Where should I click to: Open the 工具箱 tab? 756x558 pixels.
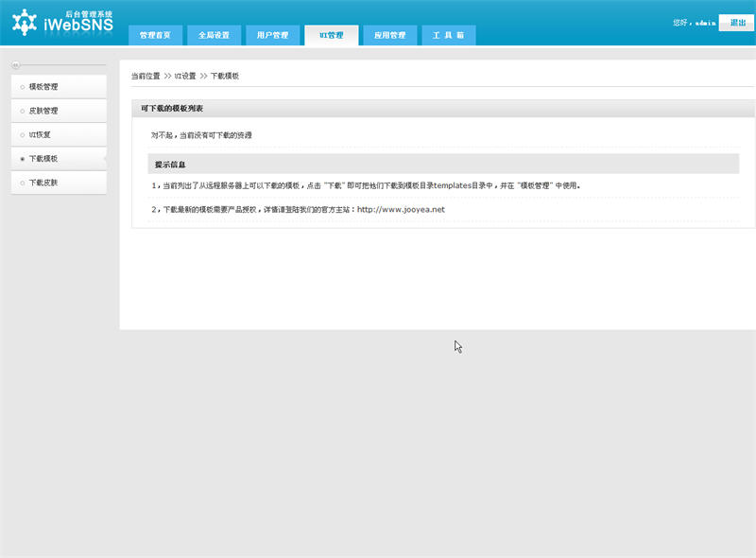tap(448, 35)
